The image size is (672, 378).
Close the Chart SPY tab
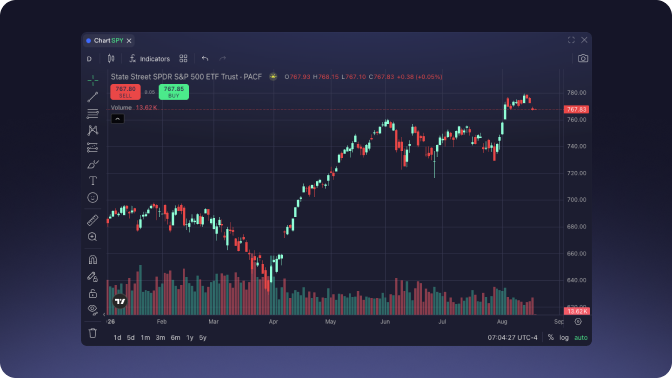(x=129, y=41)
